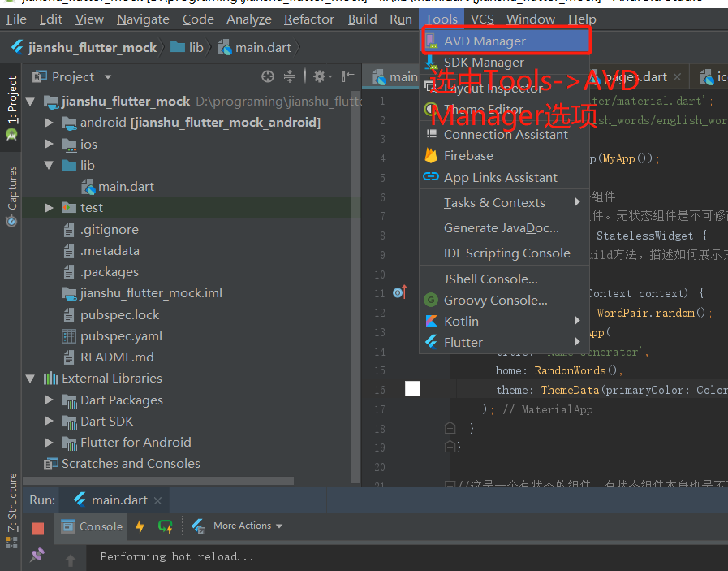Select Generate JavaDoc... entry
Screen dimensions: 728x571
505,228
